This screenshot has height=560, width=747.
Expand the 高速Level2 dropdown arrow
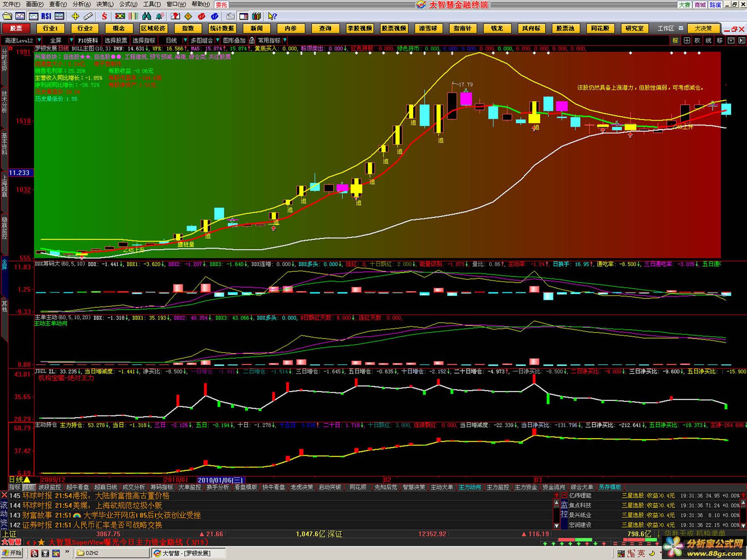(39, 40)
